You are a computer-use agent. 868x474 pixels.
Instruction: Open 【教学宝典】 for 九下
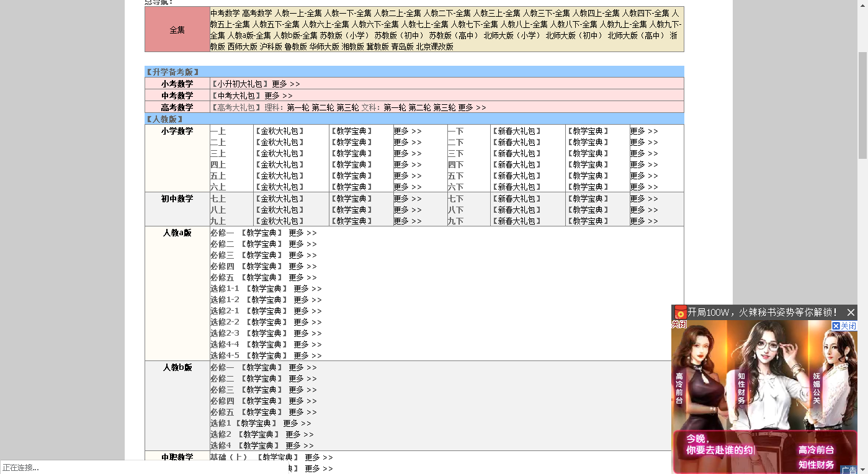pyautogui.click(x=588, y=221)
